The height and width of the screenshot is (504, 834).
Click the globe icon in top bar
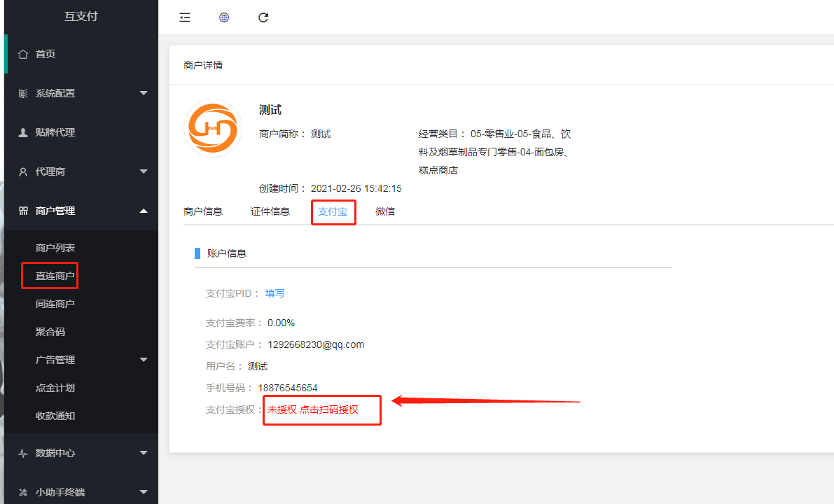[224, 17]
